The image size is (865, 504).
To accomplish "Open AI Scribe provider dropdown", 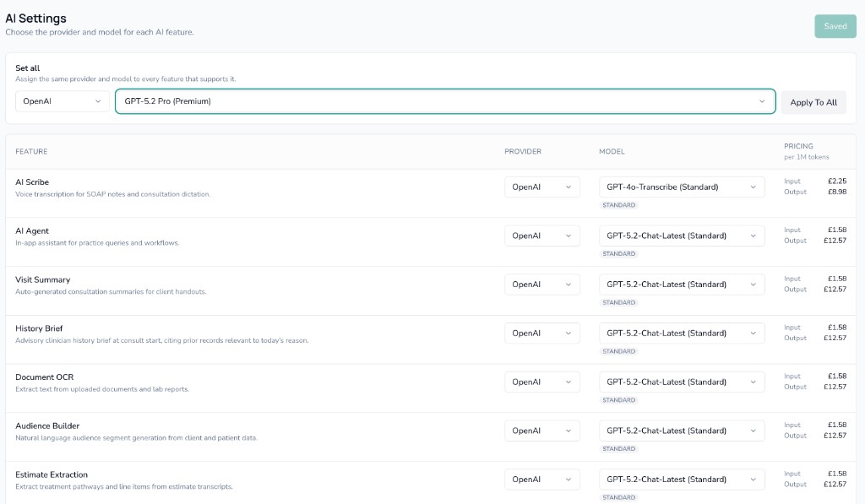I will coord(541,187).
